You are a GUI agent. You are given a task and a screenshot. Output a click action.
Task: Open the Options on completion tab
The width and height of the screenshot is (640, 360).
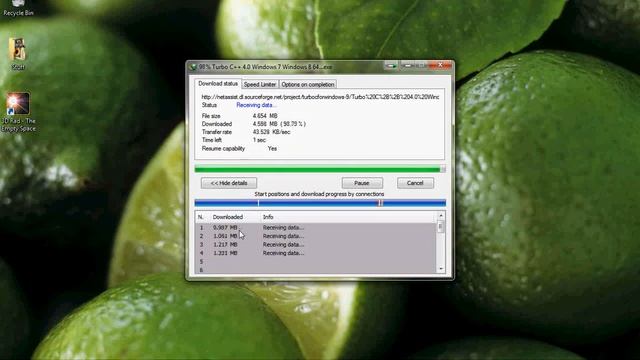click(308, 84)
